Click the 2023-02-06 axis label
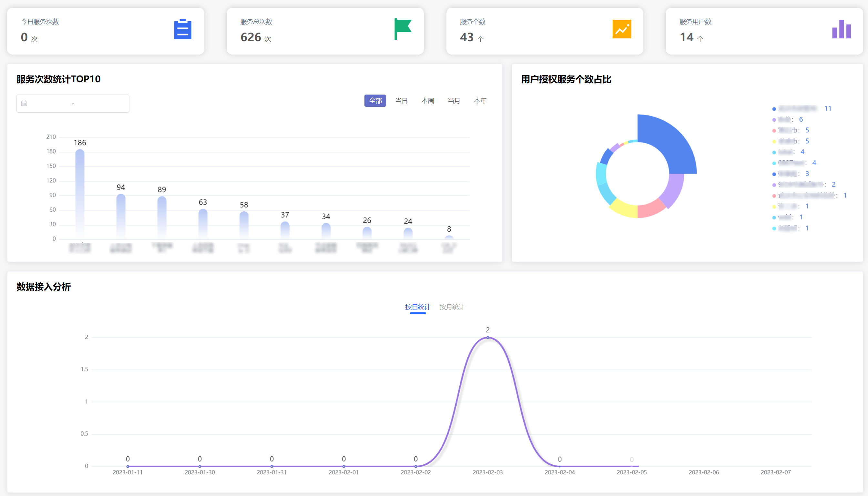 tap(704, 472)
